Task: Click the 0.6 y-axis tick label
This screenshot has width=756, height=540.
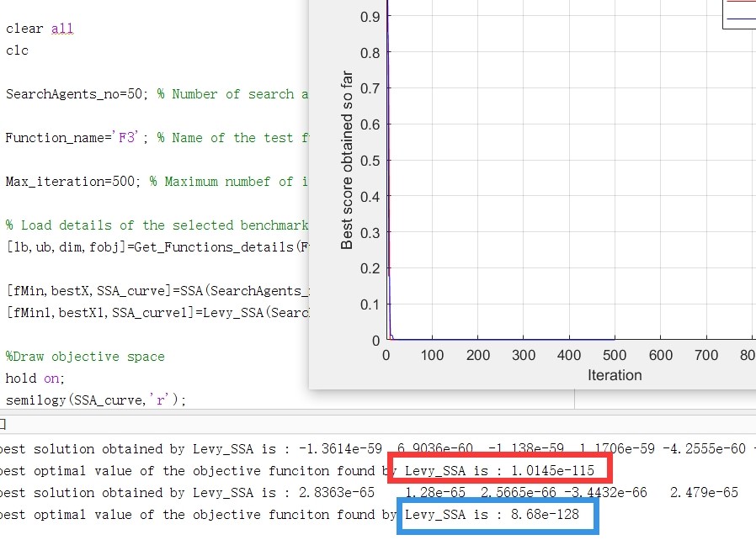Action: 370,124
